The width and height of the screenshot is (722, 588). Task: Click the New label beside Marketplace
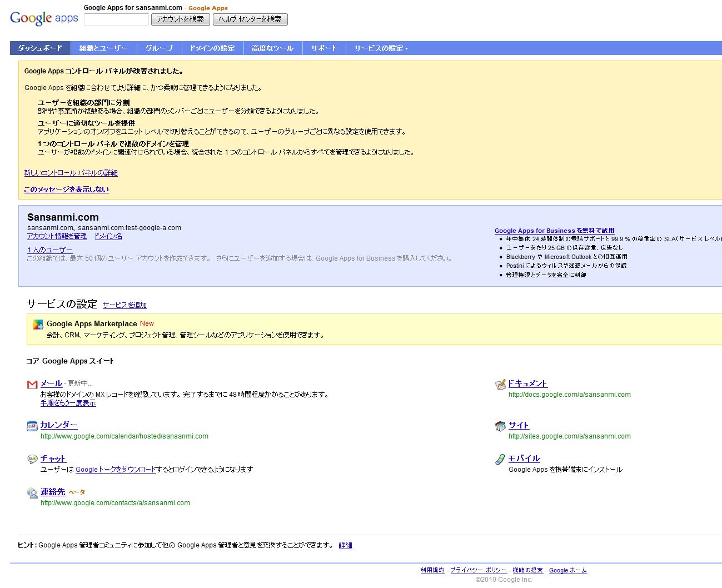tap(147, 323)
